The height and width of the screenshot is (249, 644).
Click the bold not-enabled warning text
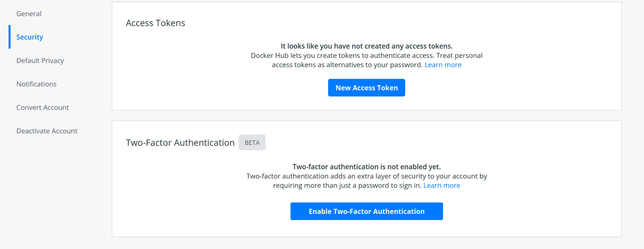[x=367, y=167]
